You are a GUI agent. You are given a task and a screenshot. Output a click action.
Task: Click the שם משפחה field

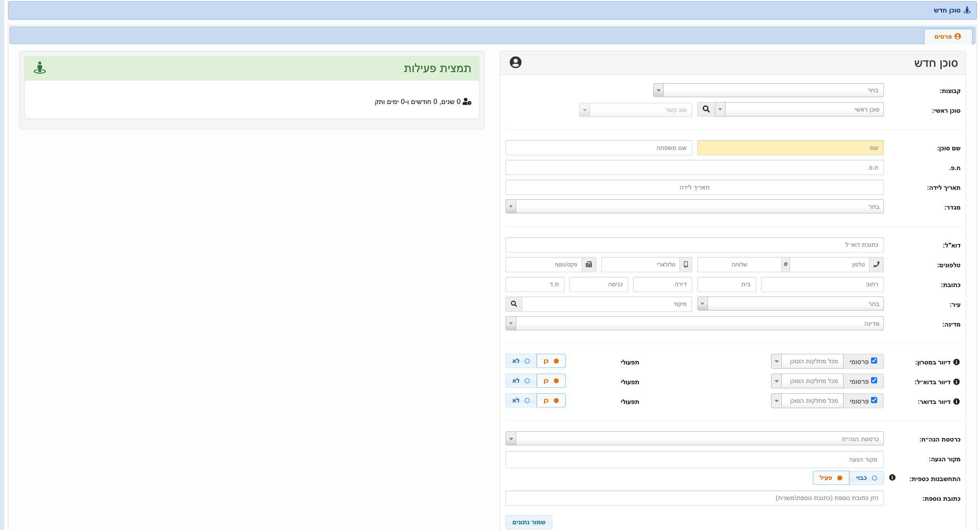(599, 148)
